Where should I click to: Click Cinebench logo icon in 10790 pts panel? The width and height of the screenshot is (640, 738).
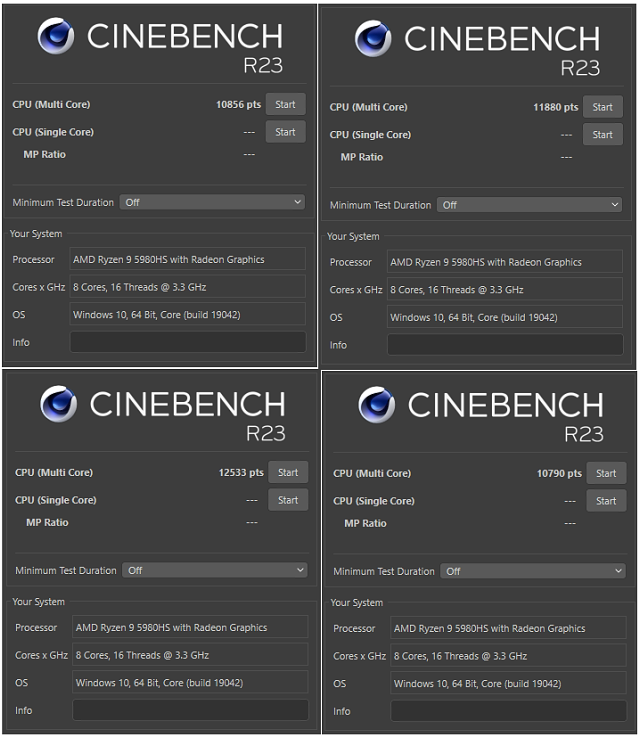[x=376, y=405]
